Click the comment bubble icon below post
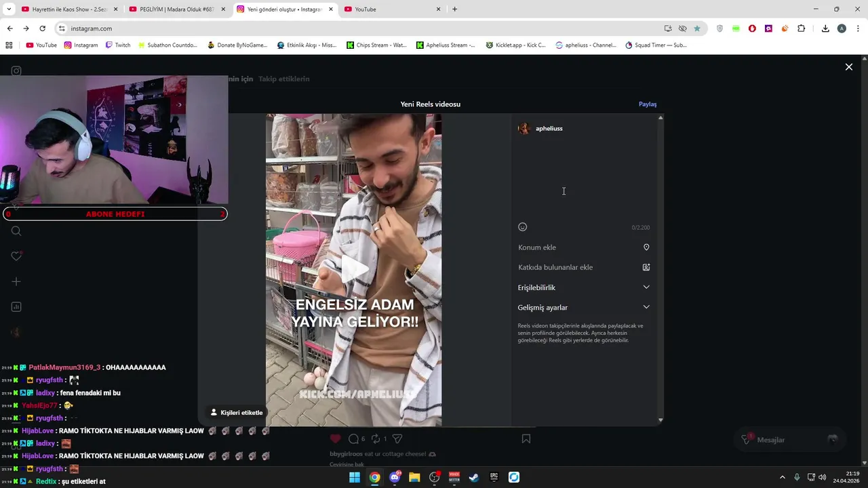 click(353, 439)
